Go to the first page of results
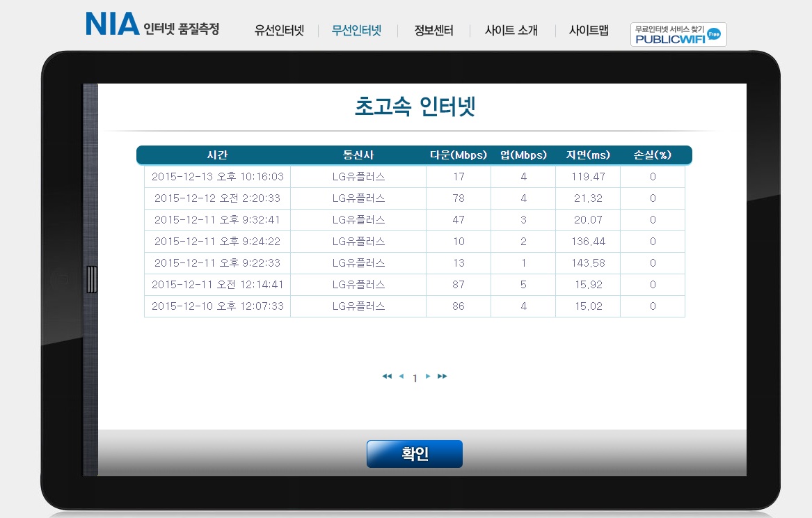The height and width of the screenshot is (518, 812). pos(387,377)
